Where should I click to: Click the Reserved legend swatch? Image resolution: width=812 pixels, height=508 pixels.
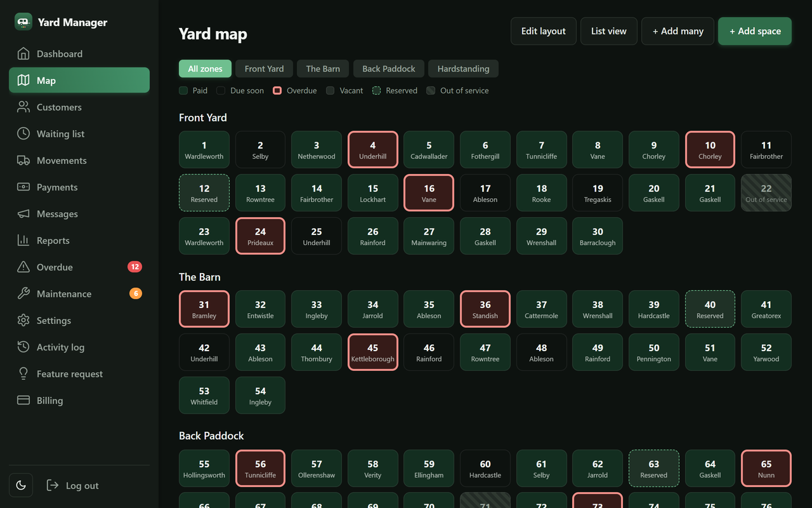pyautogui.click(x=376, y=91)
